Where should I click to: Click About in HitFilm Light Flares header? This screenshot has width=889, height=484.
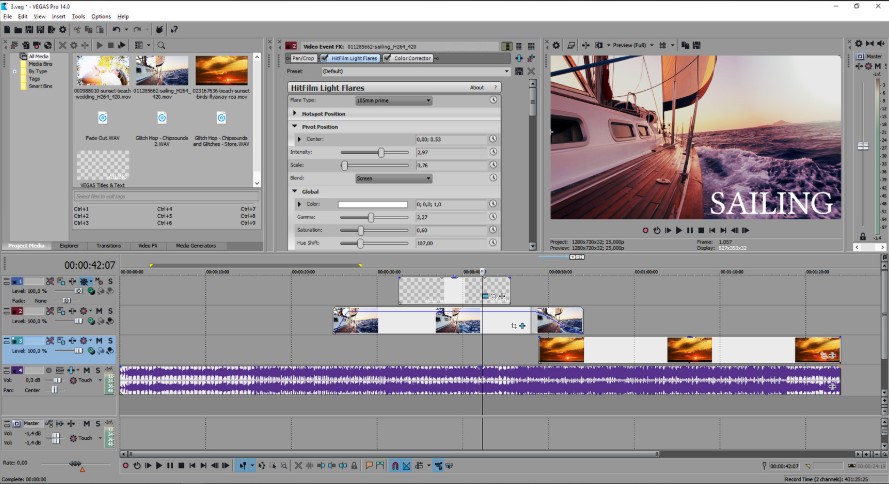tap(477, 88)
